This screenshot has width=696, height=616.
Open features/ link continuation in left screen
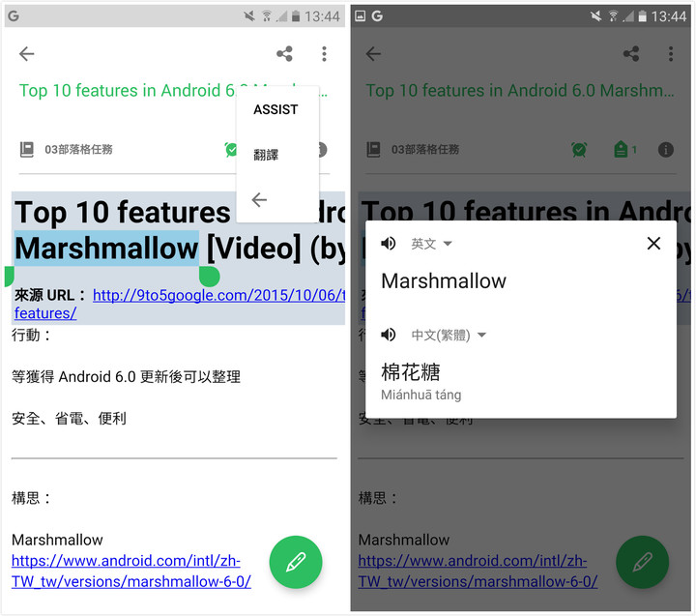tap(45, 313)
